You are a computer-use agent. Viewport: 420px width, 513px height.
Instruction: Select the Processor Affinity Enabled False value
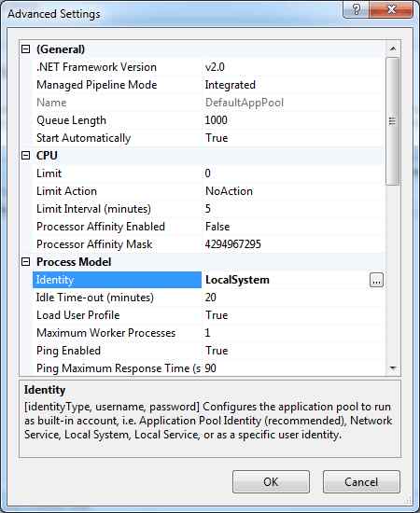point(217,227)
